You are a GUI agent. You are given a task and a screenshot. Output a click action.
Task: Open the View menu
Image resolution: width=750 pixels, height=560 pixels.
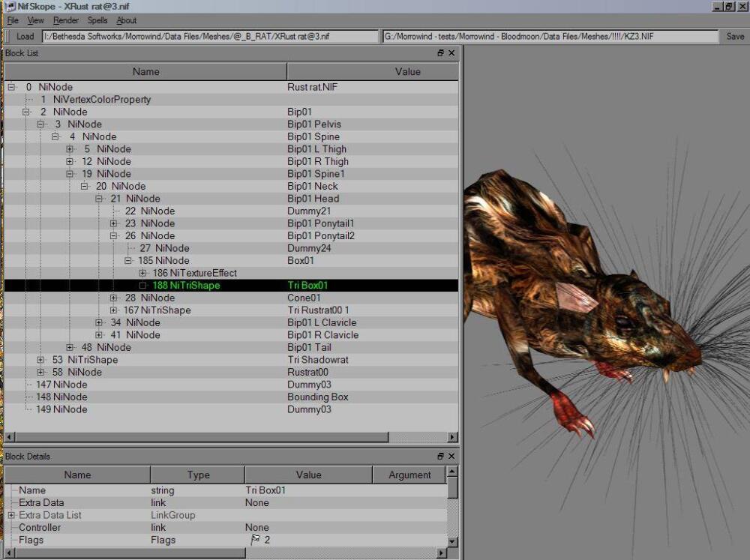pos(35,20)
